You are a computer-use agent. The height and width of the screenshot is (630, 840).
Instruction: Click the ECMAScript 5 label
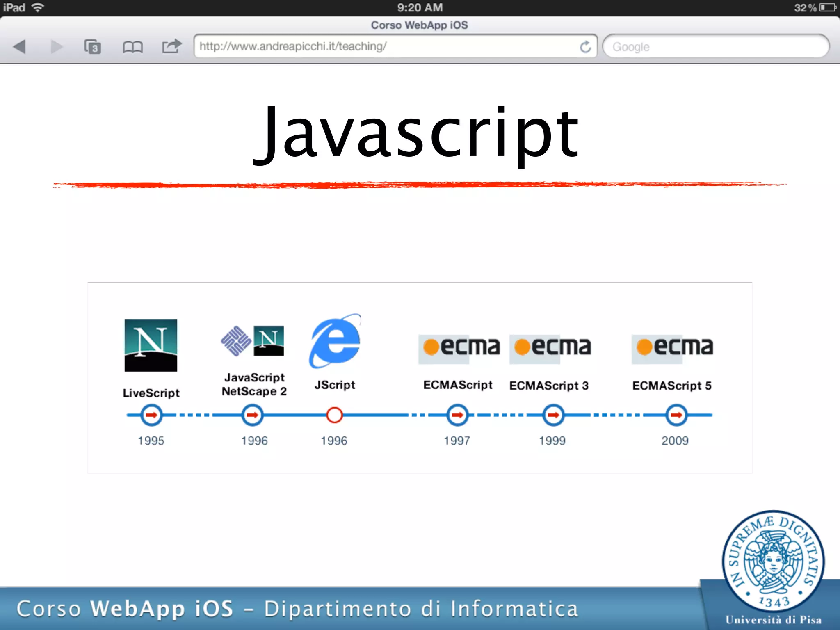(x=672, y=386)
